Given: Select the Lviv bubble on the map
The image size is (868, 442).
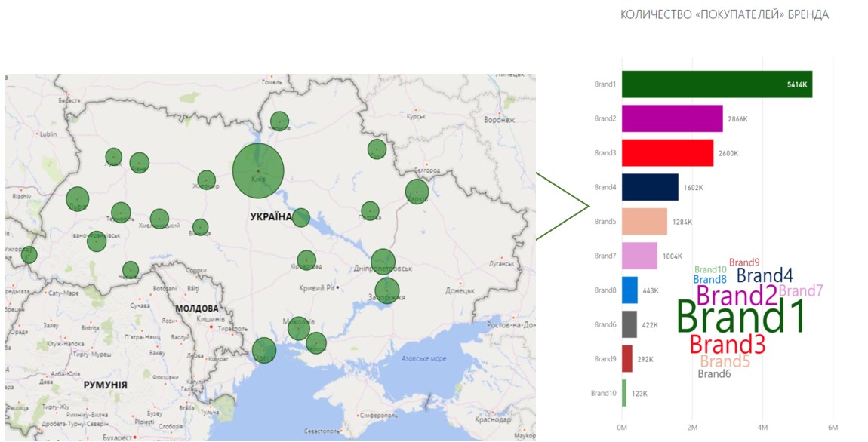Looking at the screenshot, I should tap(78, 199).
